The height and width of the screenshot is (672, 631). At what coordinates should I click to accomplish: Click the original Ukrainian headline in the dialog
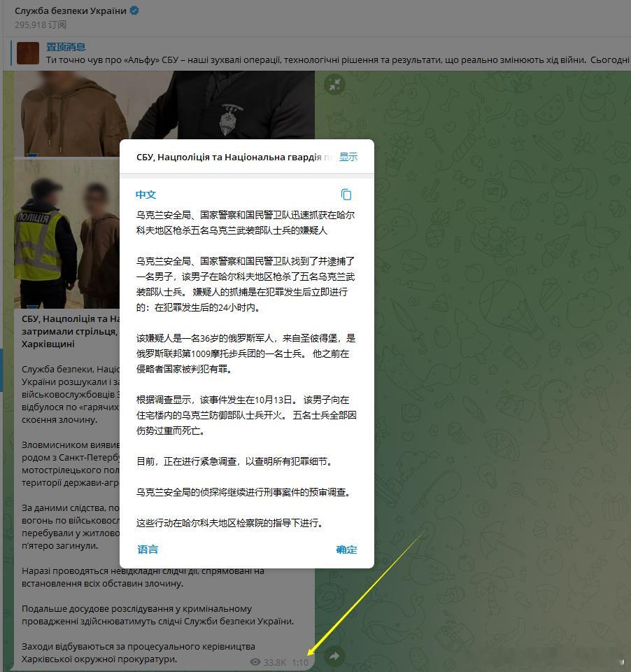click(x=234, y=157)
